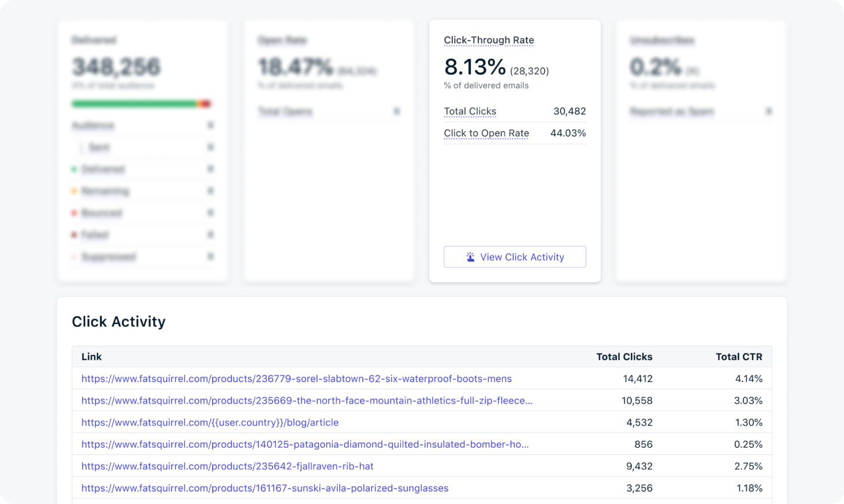
Task: Select the 1.18% CTR cell
Action: click(x=749, y=488)
